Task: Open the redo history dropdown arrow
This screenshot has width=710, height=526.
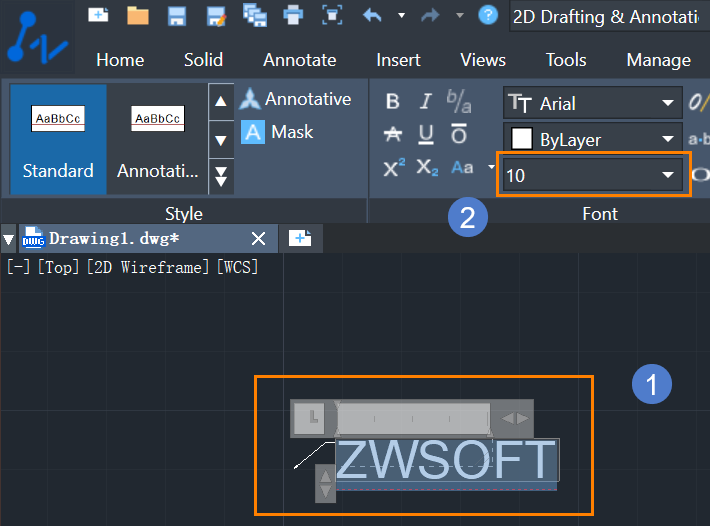Action: [x=460, y=15]
